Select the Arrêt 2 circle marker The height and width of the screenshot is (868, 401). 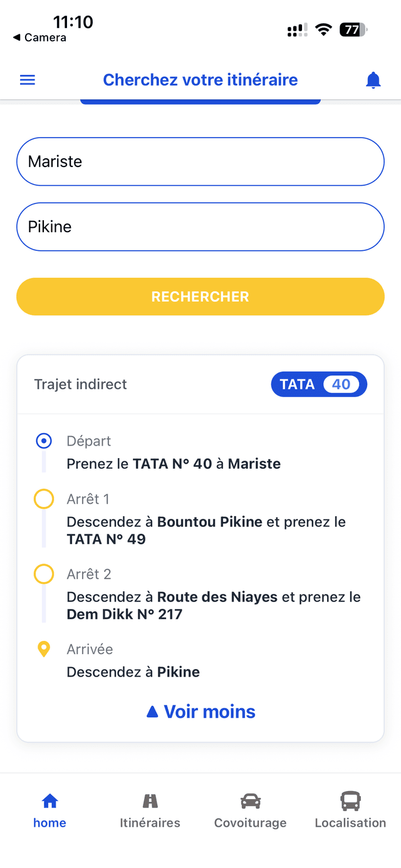(44, 574)
